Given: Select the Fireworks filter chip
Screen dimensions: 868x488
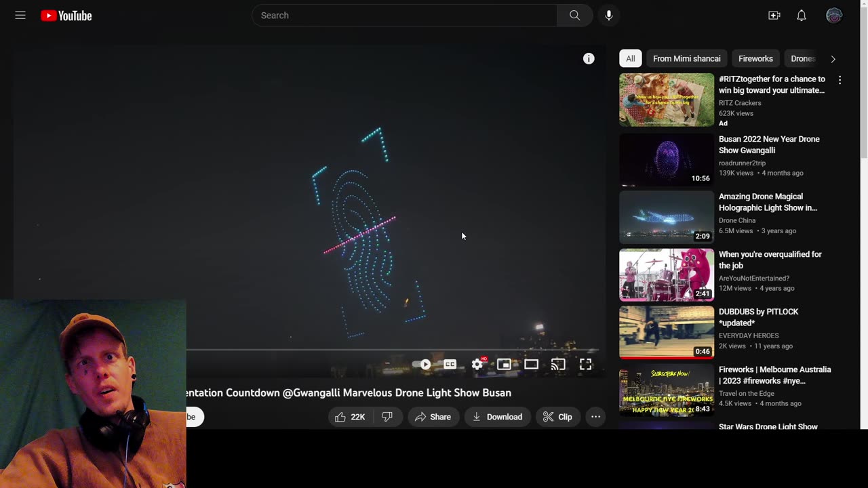Looking at the screenshot, I should tap(755, 58).
